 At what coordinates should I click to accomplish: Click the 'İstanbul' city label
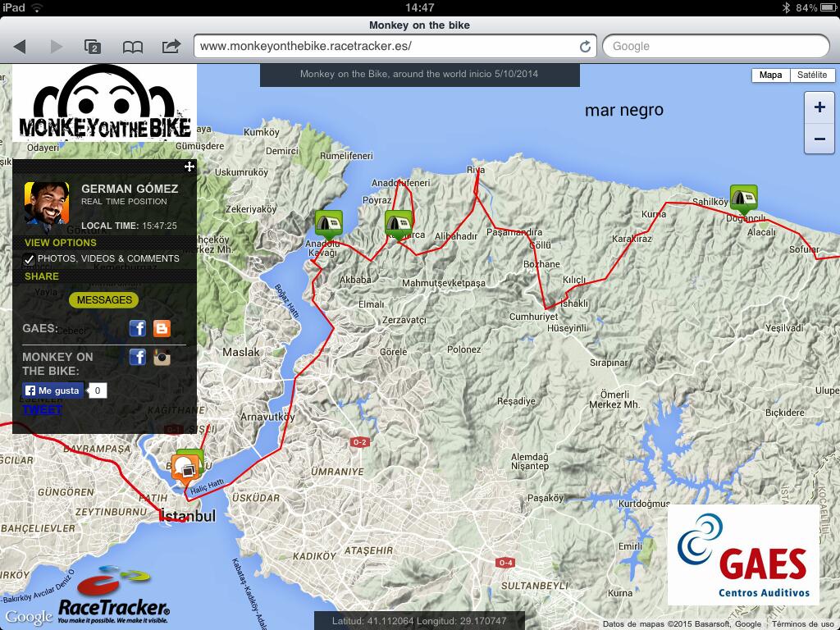188,517
